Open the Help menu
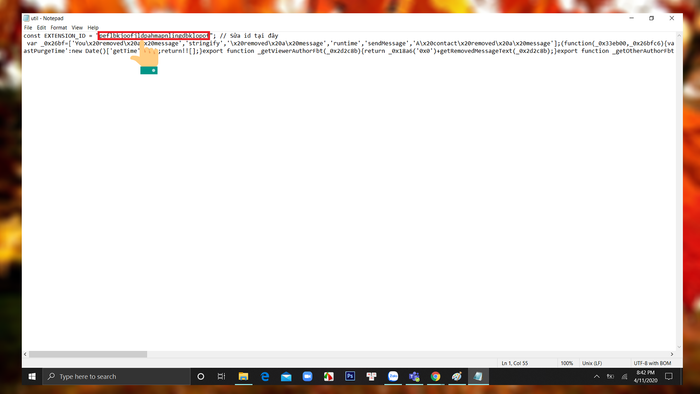700x394 pixels. pos(93,28)
